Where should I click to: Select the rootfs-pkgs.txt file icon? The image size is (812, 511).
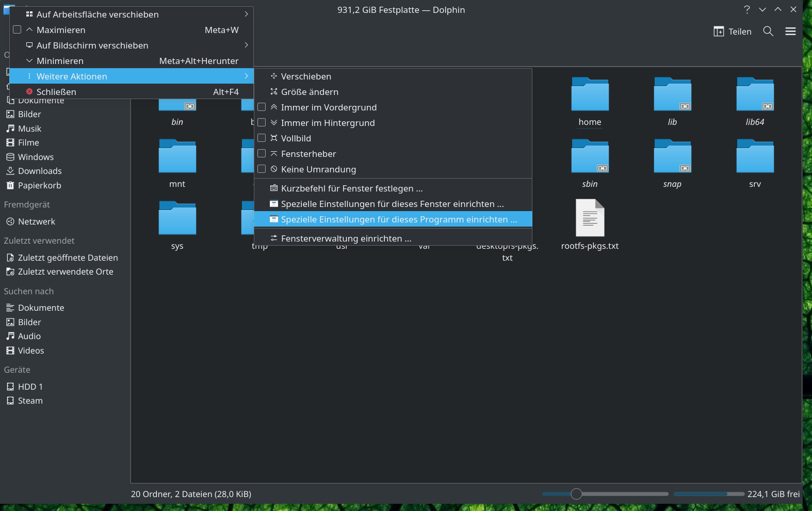590,218
